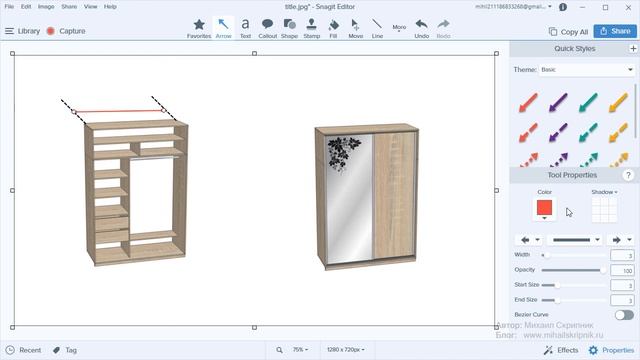Open the 75% zoom level dropdown

(300, 350)
